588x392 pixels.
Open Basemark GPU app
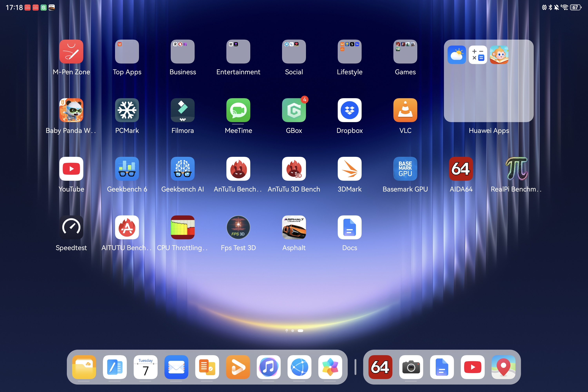click(405, 169)
